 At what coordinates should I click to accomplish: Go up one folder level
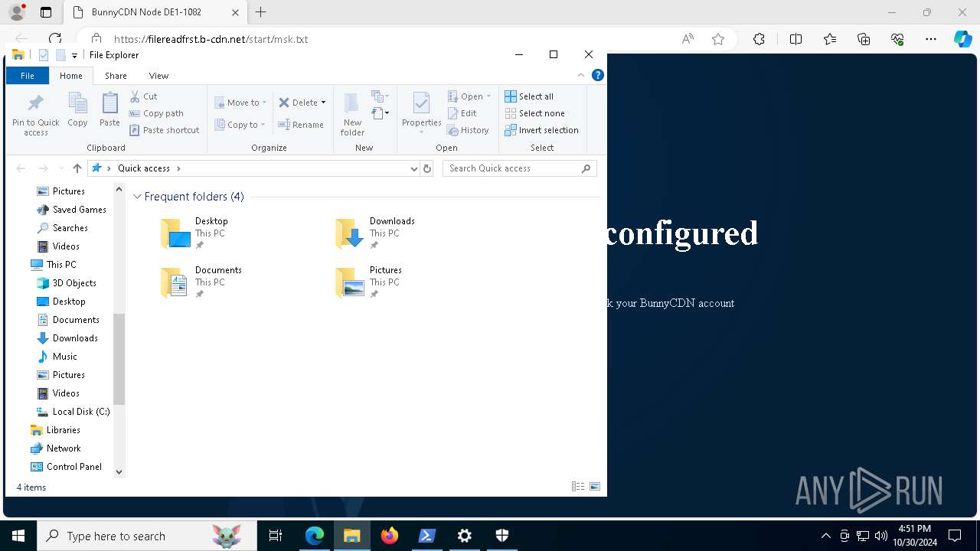click(77, 168)
